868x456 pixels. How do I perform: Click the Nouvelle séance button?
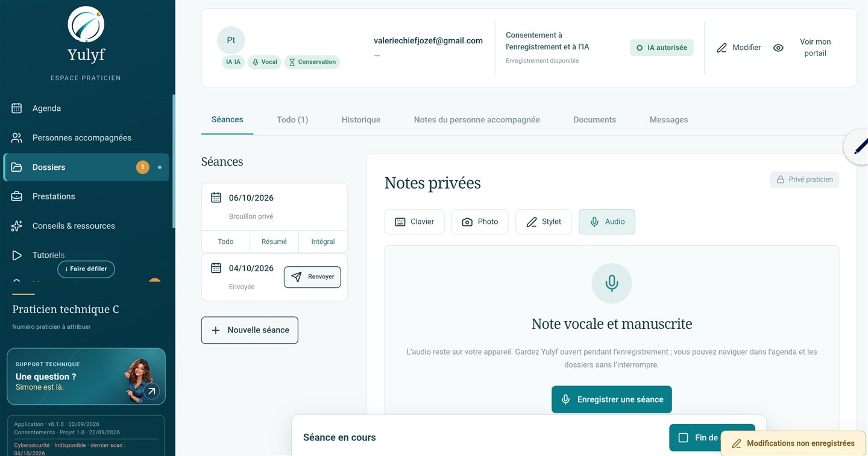(250, 330)
